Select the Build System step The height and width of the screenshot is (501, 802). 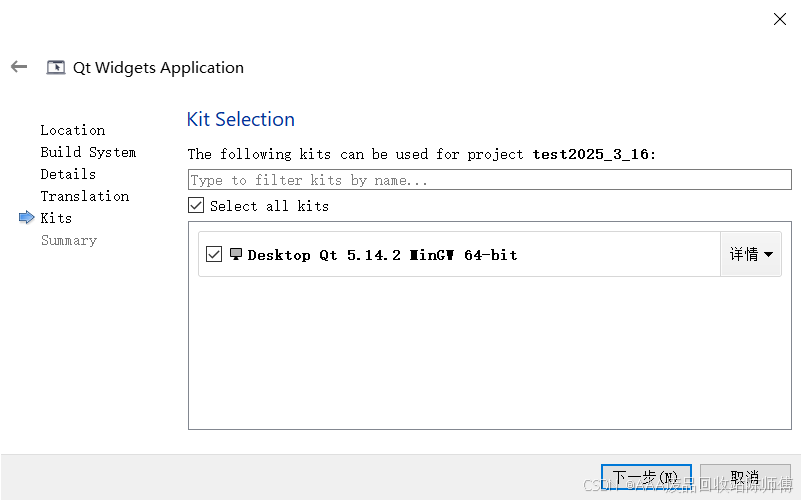click(x=88, y=152)
